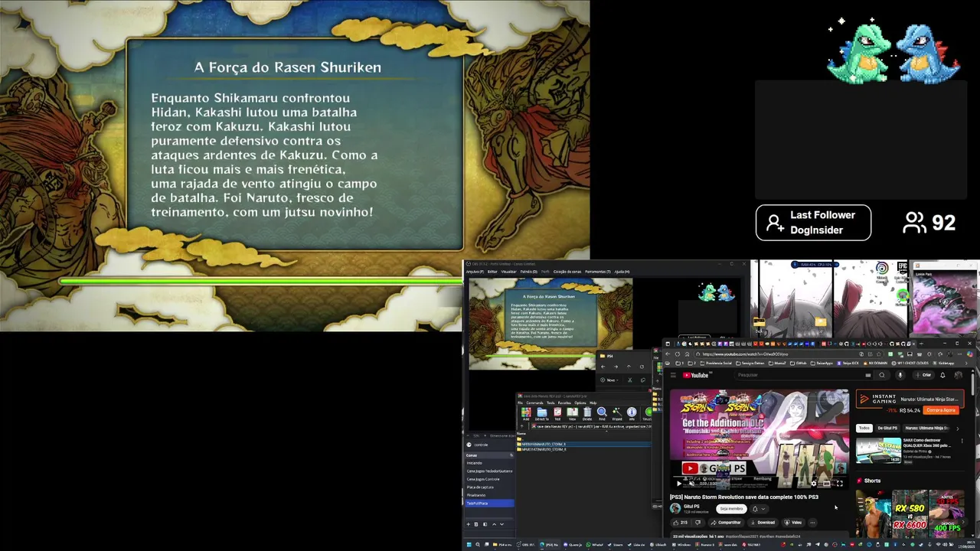The width and height of the screenshot is (980, 551).
Task: Click YouTube search magnifier button
Action: [x=882, y=375]
